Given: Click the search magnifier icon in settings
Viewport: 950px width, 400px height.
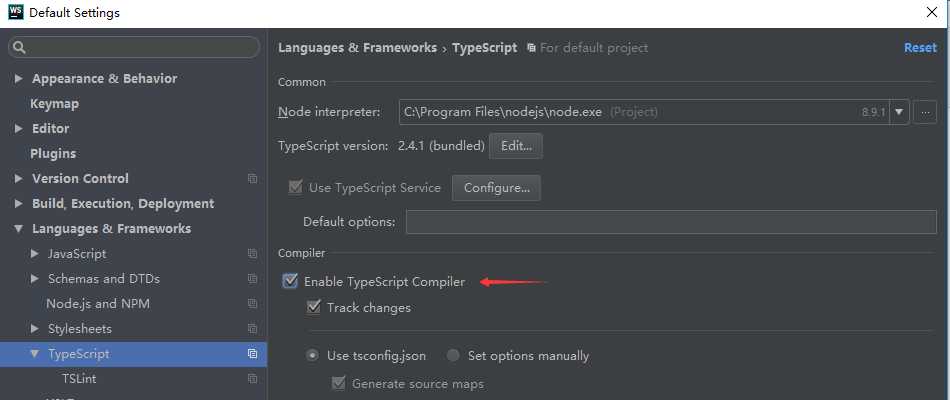Looking at the screenshot, I should pyautogui.click(x=19, y=47).
